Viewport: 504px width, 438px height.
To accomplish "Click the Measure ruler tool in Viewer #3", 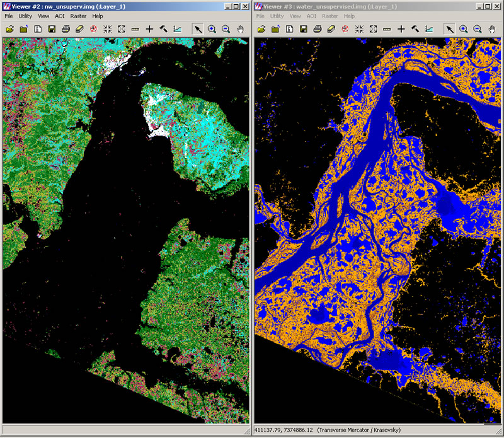I will (387, 29).
